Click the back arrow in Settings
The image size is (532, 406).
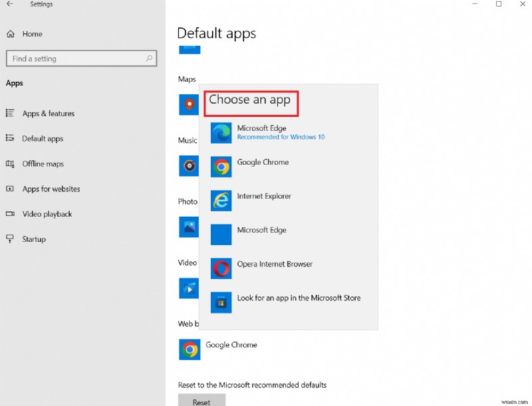[x=10, y=4]
